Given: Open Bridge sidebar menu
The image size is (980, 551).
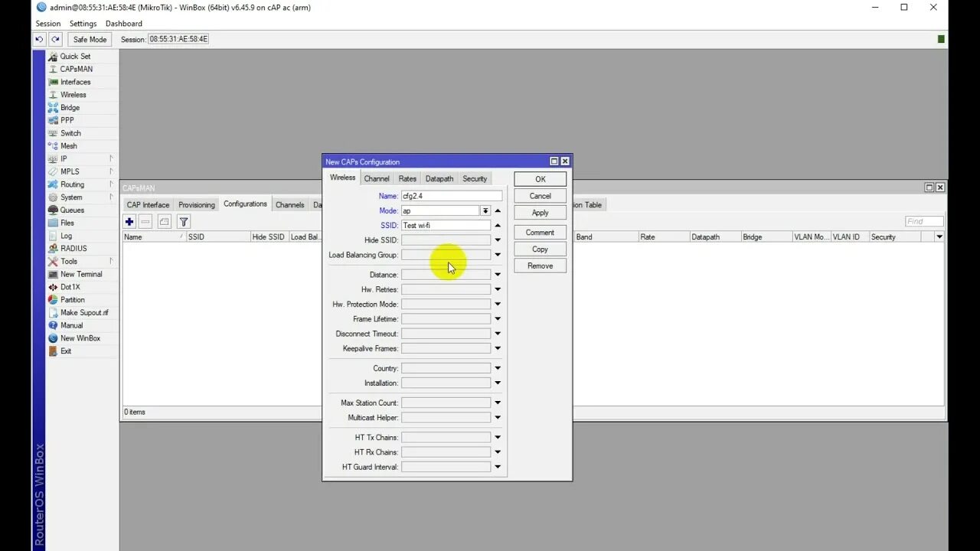Looking at the screenshot, I should pyautogui.click(x=70, y=108).
